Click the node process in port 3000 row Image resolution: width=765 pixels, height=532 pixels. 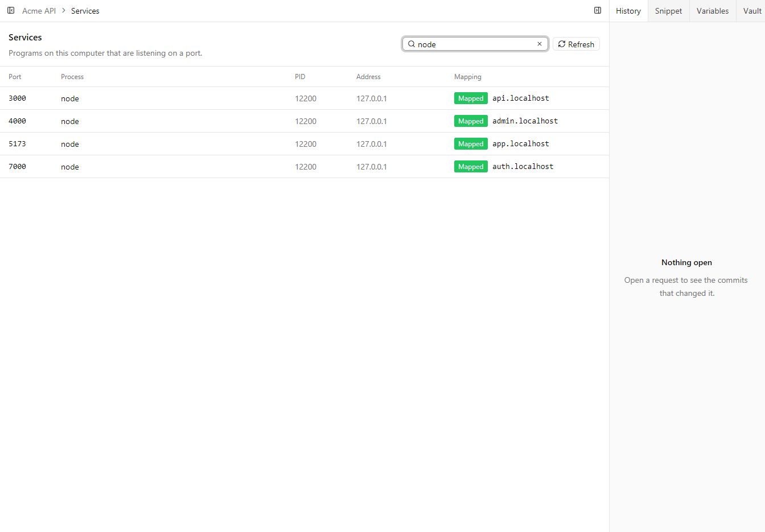point(70,98)
